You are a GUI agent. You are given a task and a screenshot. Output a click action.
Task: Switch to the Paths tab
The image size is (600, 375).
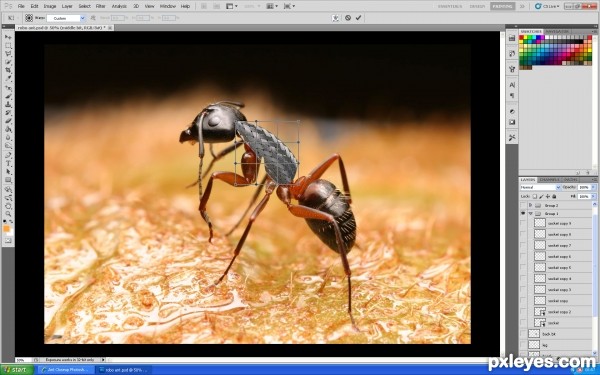coord(570,179)
